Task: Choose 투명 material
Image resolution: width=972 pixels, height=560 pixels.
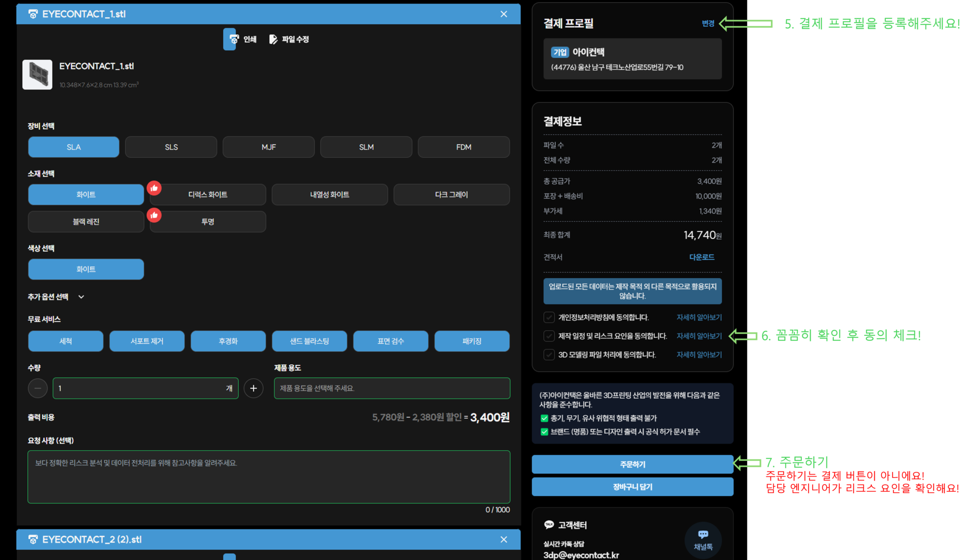Action: point(208,222)
